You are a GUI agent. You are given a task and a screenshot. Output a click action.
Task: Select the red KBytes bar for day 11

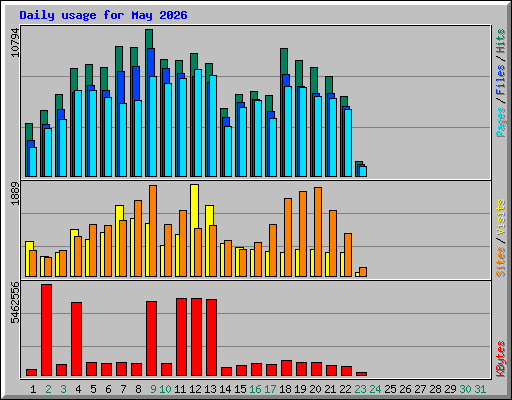[182, 337]
